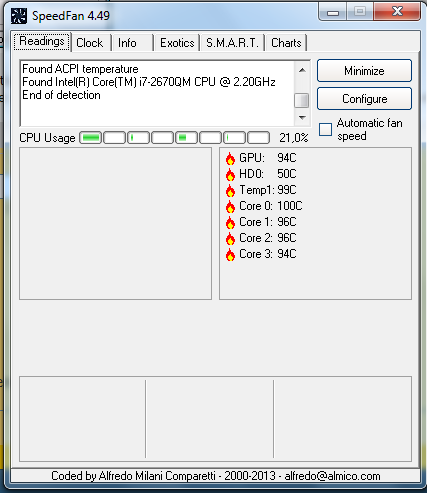Image resolution: width=427 pixels, height=493 pixels.
Task: Click the Core 1 96C reading
Action: pyautogui.click(x=268, y=222)
